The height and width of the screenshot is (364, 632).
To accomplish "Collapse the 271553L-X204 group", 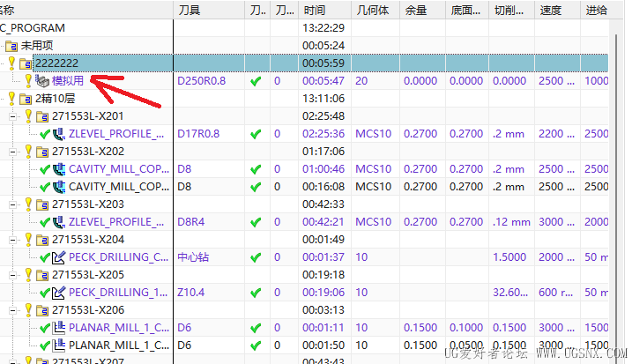I will (x=13, y=241).
